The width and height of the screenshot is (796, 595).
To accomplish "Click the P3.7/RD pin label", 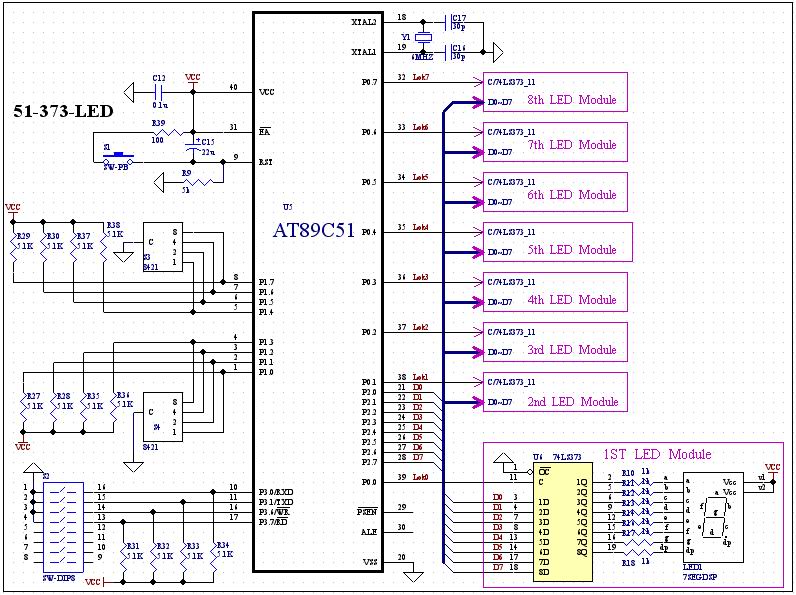I will coord(274,522).
